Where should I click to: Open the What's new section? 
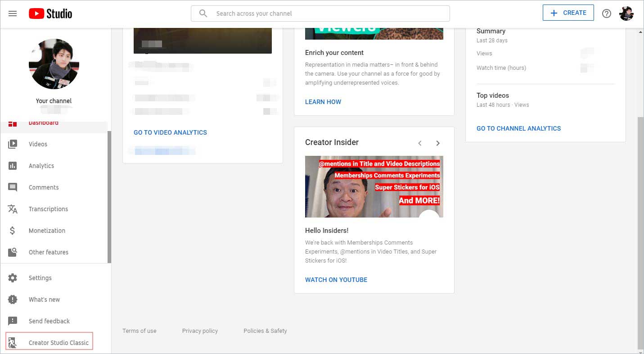44,300
